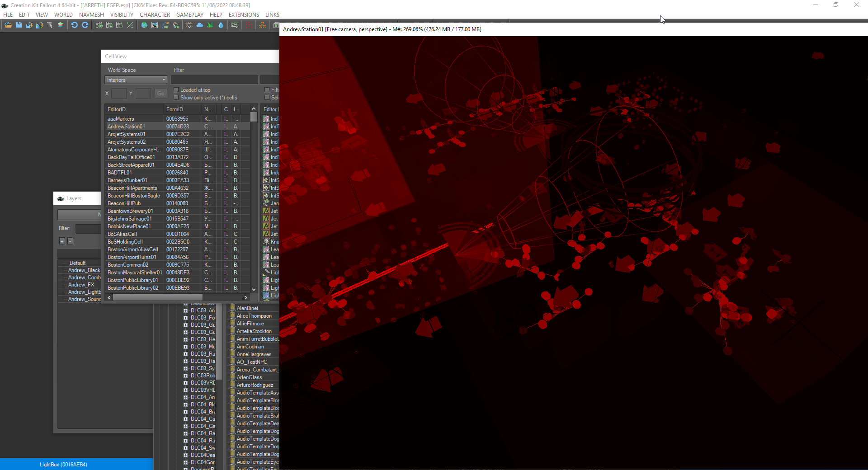Open the EXTENSIONS menu
This screenshot has height=470, width=868.
tap(244, 15)
